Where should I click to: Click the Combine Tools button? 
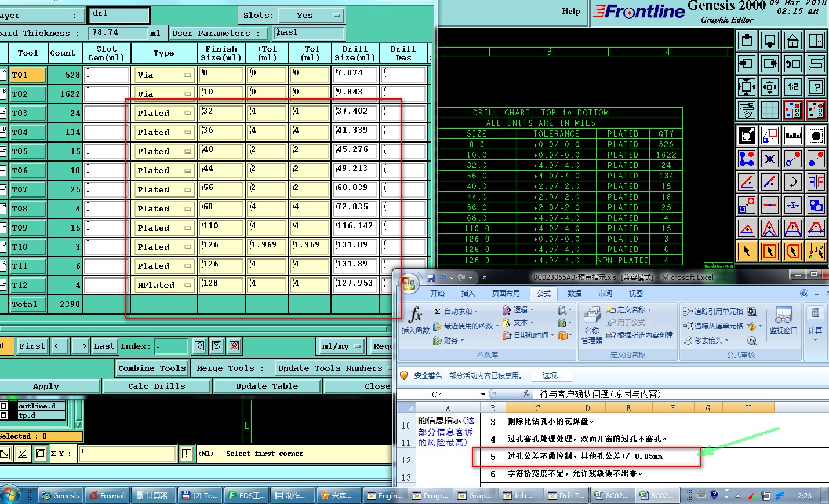tap(152, 368)
